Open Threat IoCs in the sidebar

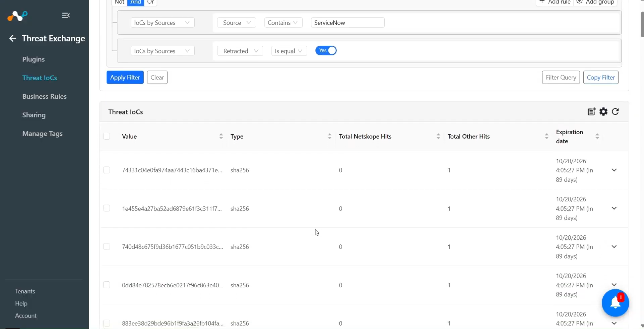pyautogui.click(x=40, y=78)
